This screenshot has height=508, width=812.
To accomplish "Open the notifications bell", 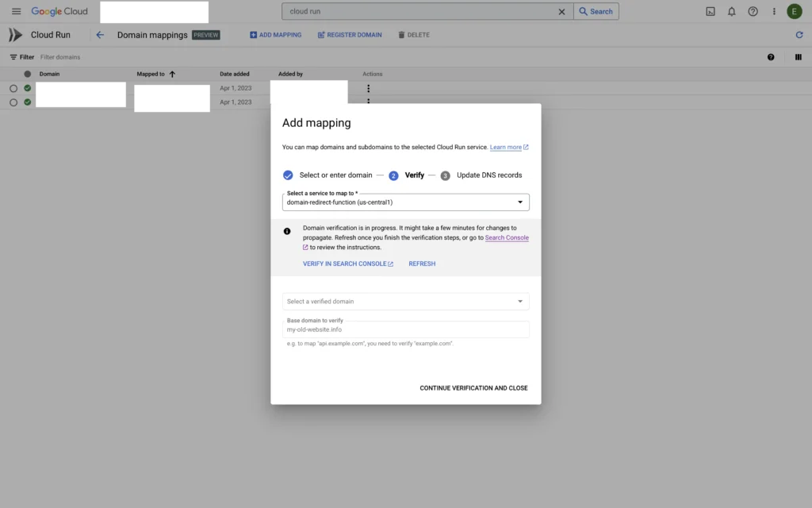I will (731, 11).
